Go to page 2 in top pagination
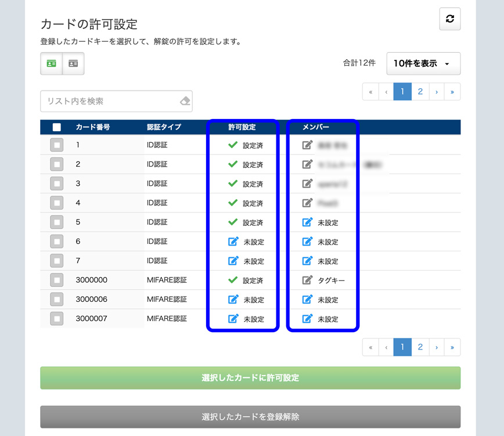This screenshot has width=504, height=436. pyautogui.click(x=420, y=92)
